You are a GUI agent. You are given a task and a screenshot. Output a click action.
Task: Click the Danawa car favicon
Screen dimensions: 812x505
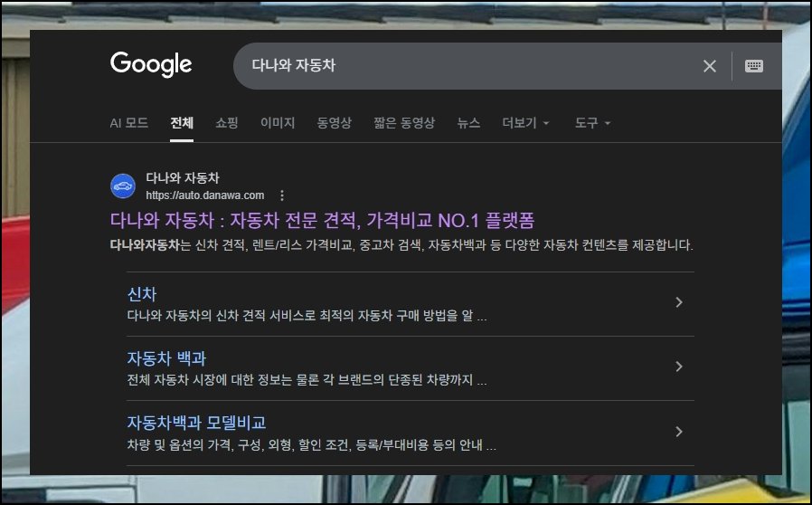coord(123,186)
